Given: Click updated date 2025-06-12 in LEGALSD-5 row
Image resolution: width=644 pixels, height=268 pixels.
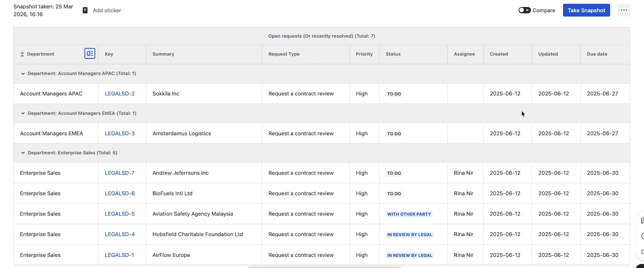Looking at the screenshot, I should click(554, 214).
